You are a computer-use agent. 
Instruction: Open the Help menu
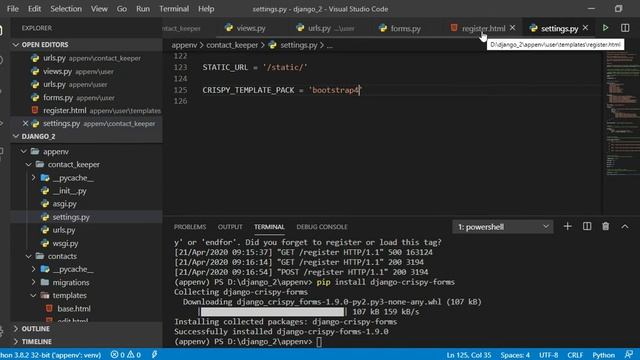[x=206, y=9]
